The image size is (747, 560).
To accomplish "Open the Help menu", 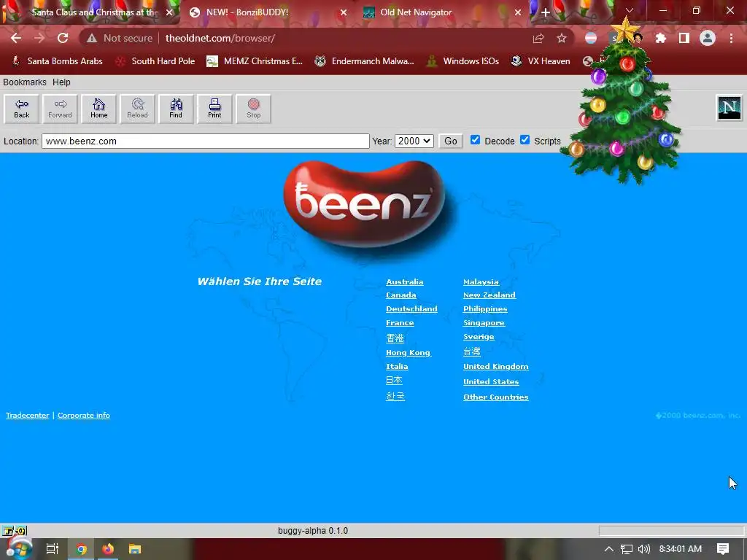I will (x=61, y=82).
